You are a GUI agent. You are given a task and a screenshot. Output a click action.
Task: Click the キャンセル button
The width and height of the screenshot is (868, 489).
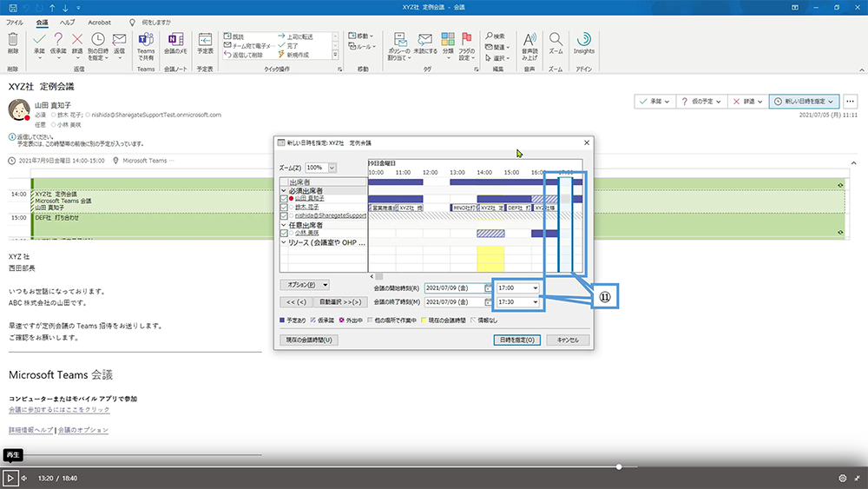point(568,340)
